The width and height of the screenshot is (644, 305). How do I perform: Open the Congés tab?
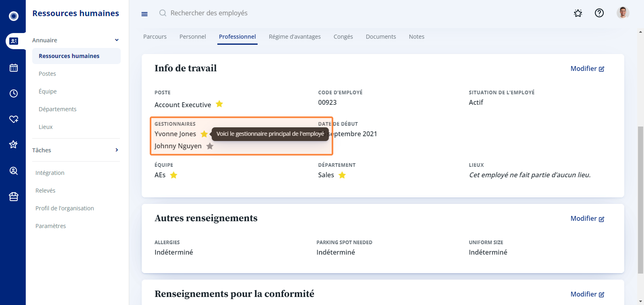coord(343,36)
